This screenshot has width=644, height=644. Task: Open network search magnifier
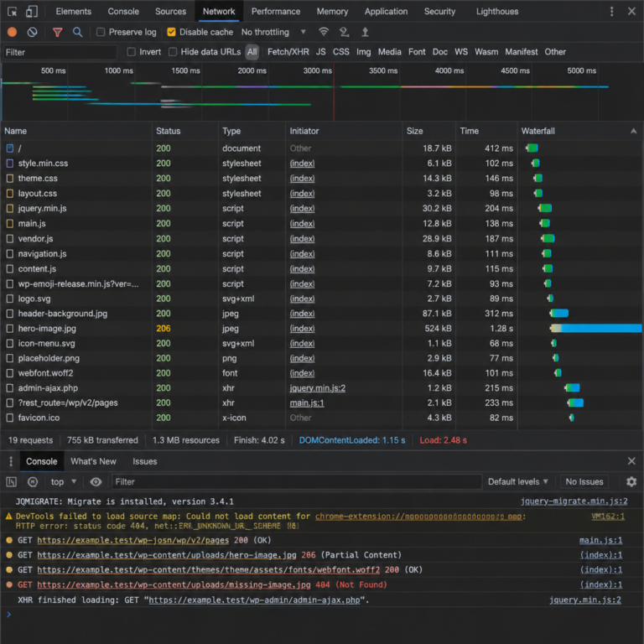click(x=77, y=32)
